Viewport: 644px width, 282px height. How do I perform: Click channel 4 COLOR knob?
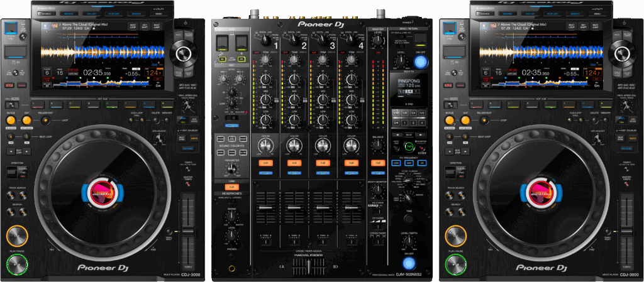(x=351, y=145)
